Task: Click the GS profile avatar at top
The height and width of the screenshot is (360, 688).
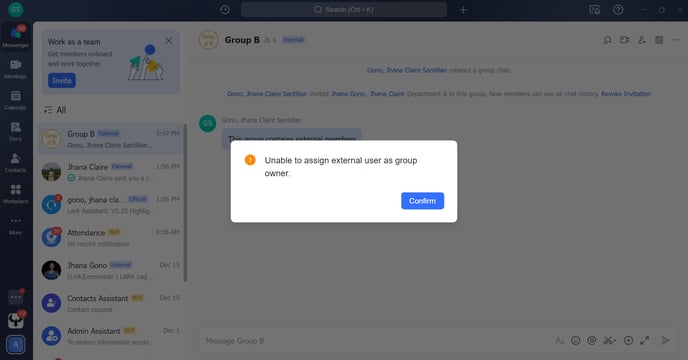Action: click(16, 9)
